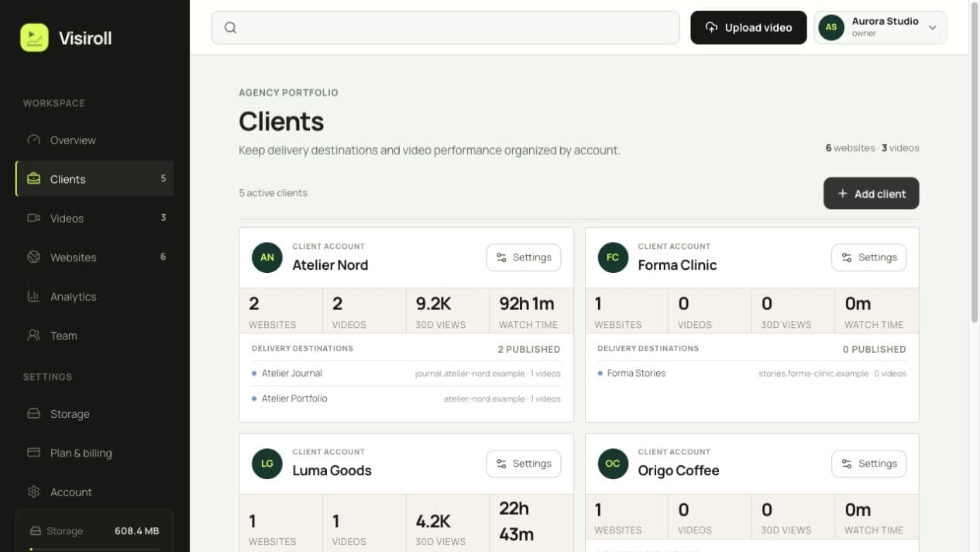Open Settings for Forma Clinic
980x552 pixels.
(x=869, y=257)
